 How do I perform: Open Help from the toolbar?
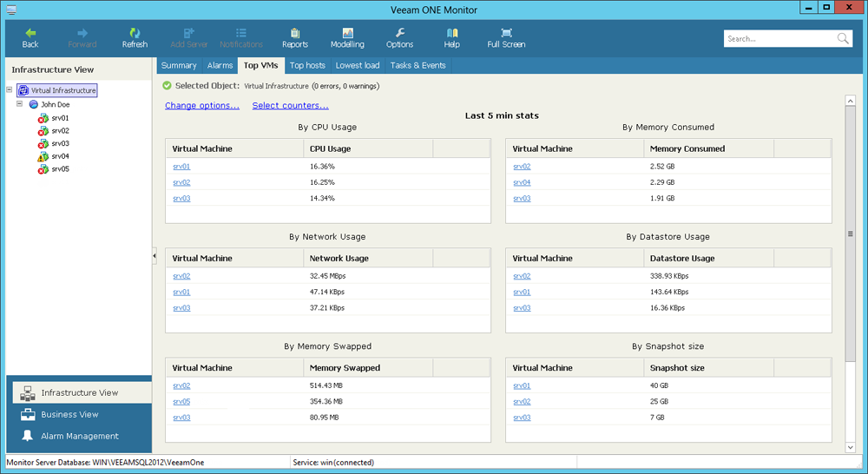451,38
